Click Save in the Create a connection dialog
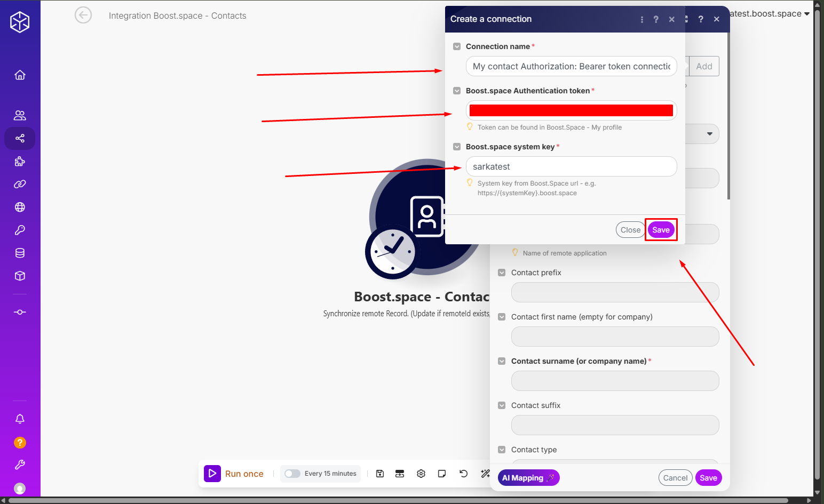 pos(661,230)
